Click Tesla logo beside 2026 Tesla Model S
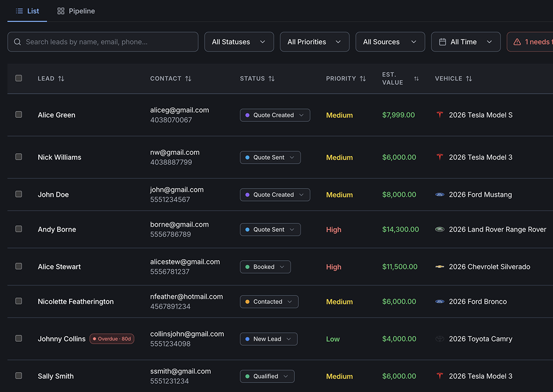The width and height of the screenshot is (553, 392). pyautogui.click(x=440, y=115)
